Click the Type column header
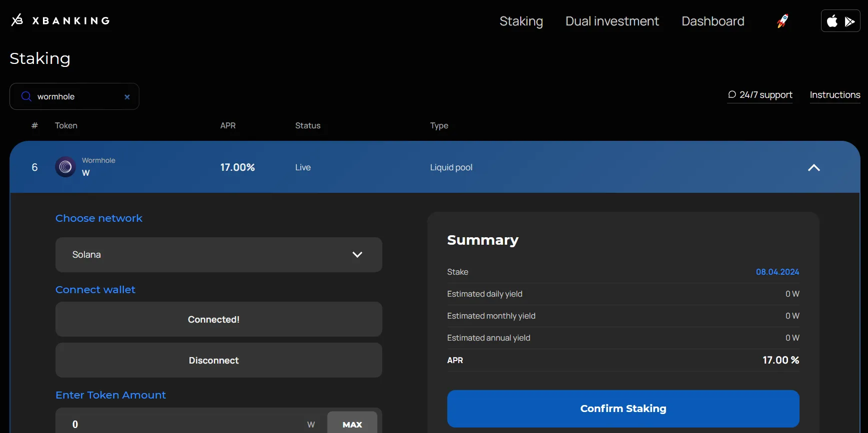 439,126
